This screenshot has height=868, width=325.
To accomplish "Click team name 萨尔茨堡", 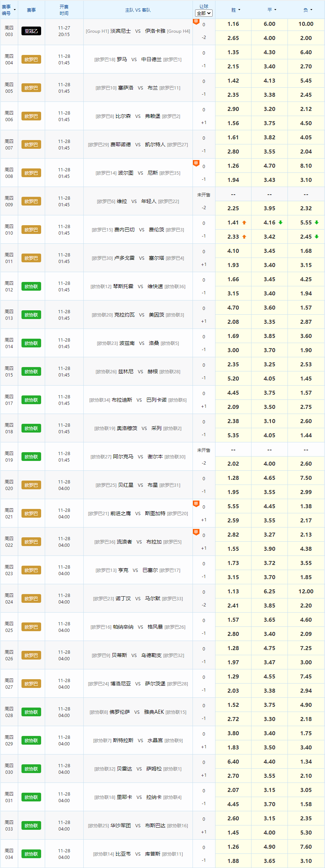I will point(155,684).
